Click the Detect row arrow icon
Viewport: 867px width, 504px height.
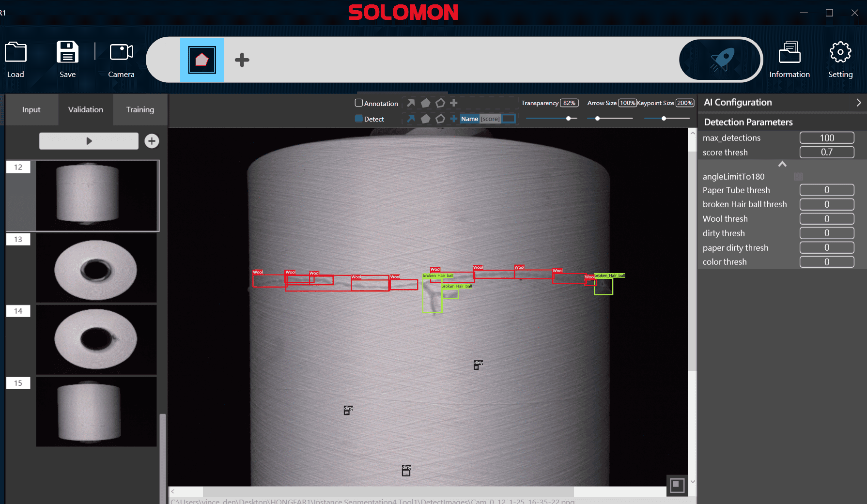[411, 119]
